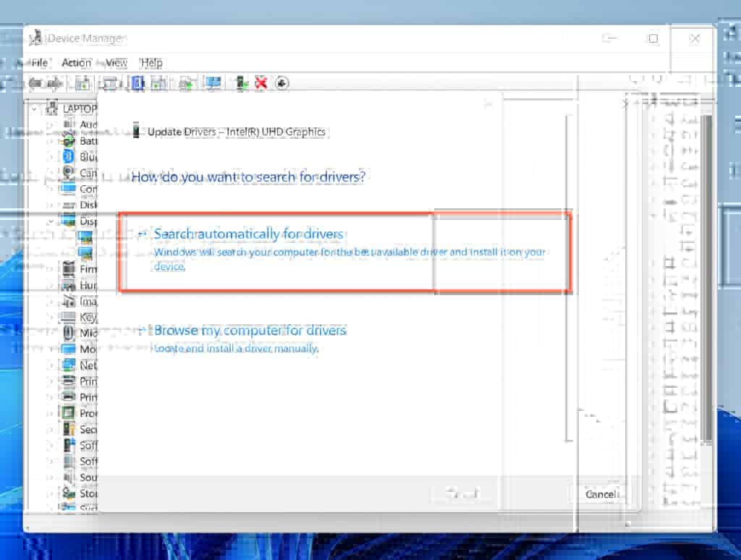Maximize the Device Manager window
Image resolution: width=741 pixels, height=560 pixels.
[653, 39]
